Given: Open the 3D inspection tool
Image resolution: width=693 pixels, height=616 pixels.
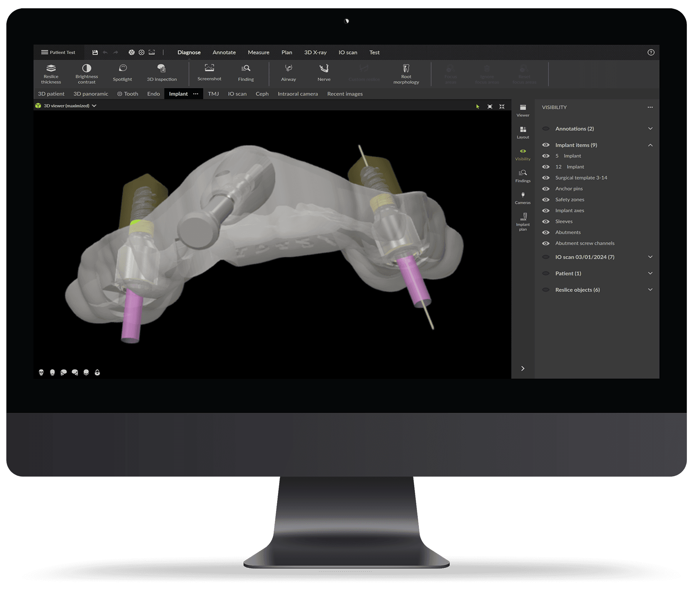Looking at the screenshot, I should tap(162, 73).
